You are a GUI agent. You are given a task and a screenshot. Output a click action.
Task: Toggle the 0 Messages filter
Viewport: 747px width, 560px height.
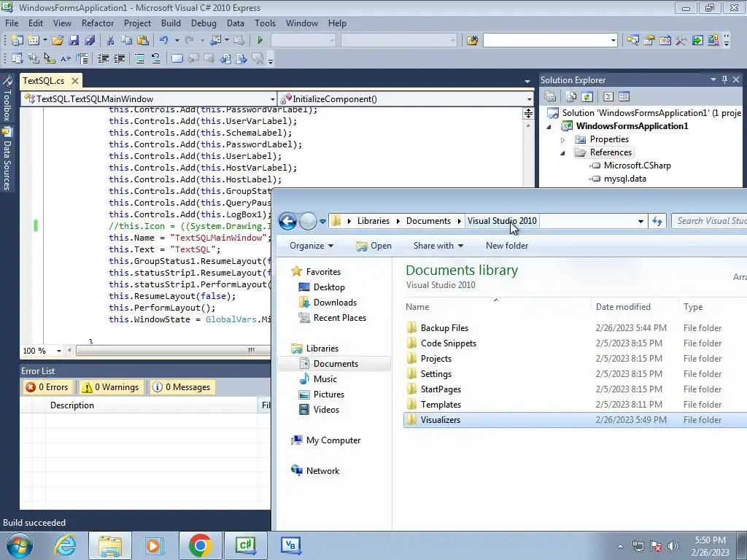pyautogui.click(x=182, y=387)
